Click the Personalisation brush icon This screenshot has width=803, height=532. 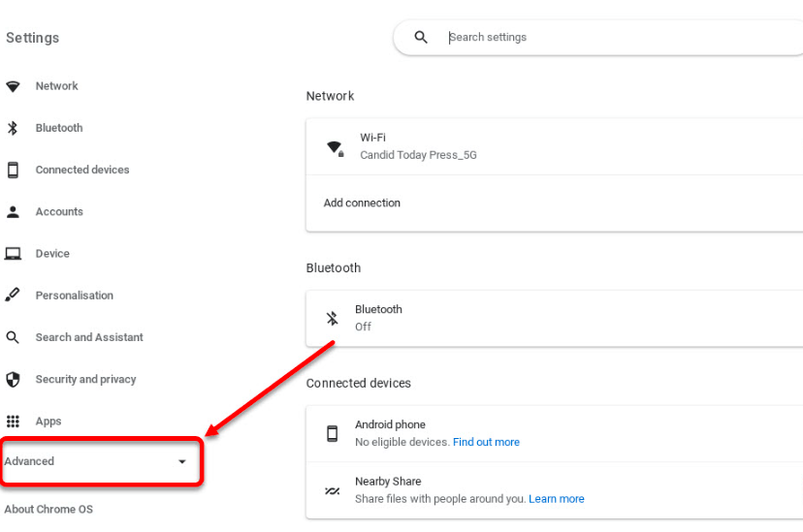pos(13,296)
